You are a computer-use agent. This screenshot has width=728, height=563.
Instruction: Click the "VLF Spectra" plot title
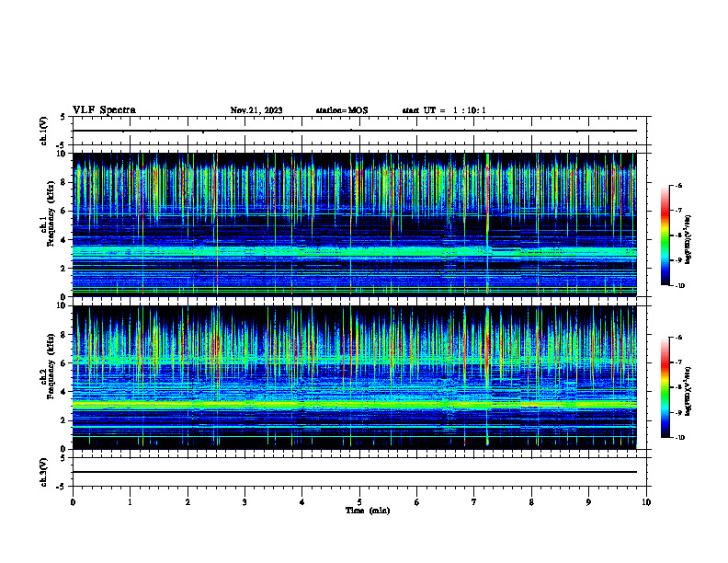(x=104, y=110)
